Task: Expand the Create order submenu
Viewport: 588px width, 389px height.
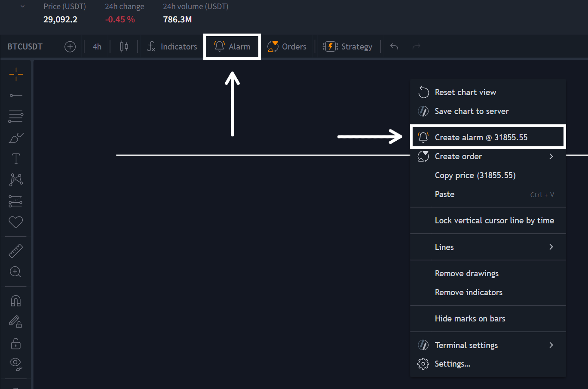Action: click(x=488, y=156)
